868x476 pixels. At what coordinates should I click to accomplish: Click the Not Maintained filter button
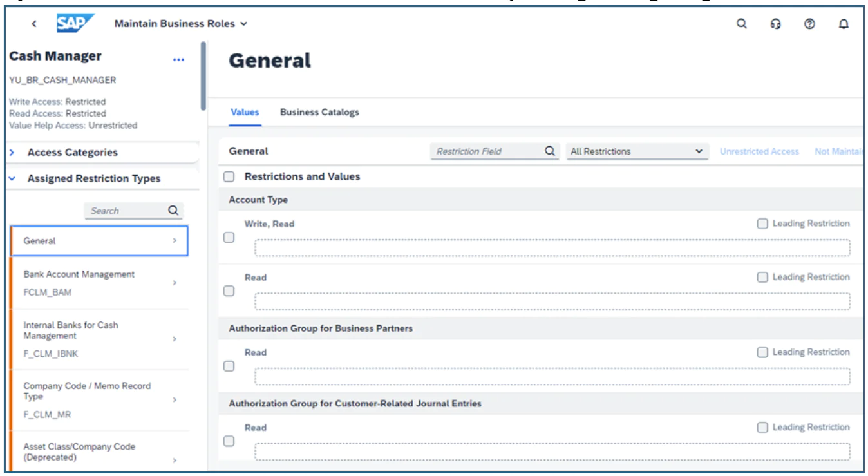(838, 151)
